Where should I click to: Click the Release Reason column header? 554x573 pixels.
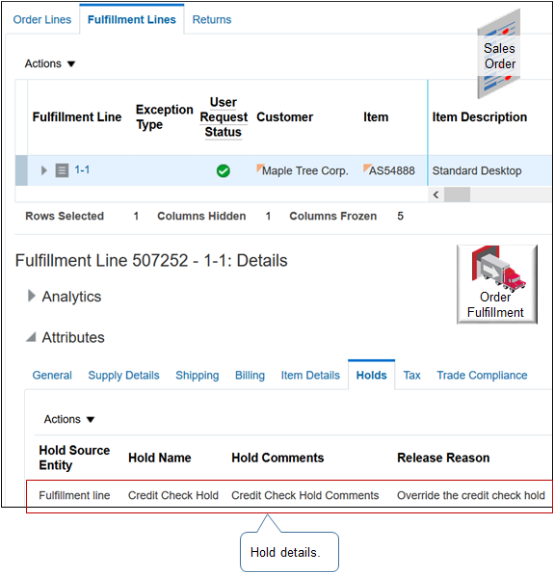[443, 458]
